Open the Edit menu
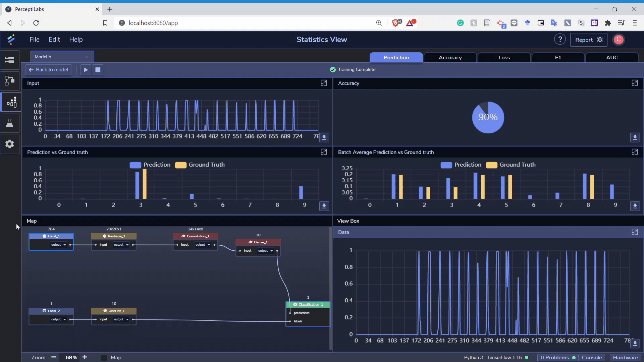This screenshot has width=644, height=362. coord(54,40)
